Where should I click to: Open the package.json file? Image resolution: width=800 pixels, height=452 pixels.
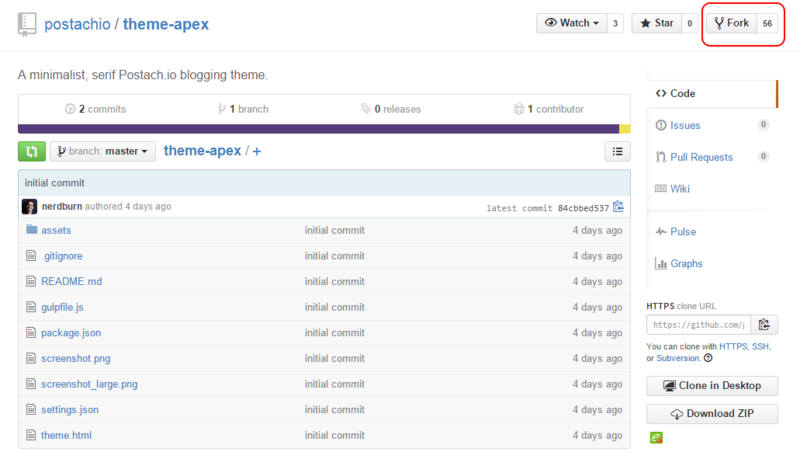(x=71, y=333)
